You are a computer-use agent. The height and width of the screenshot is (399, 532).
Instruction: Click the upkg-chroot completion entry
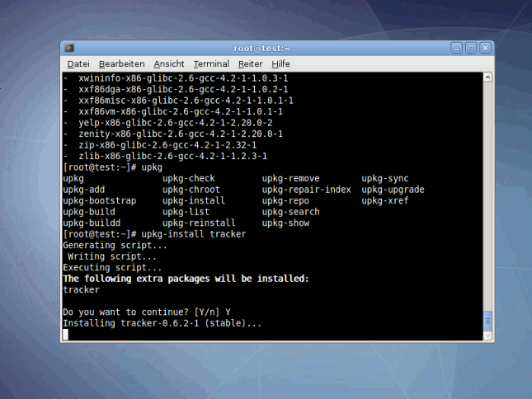point(191,190)
